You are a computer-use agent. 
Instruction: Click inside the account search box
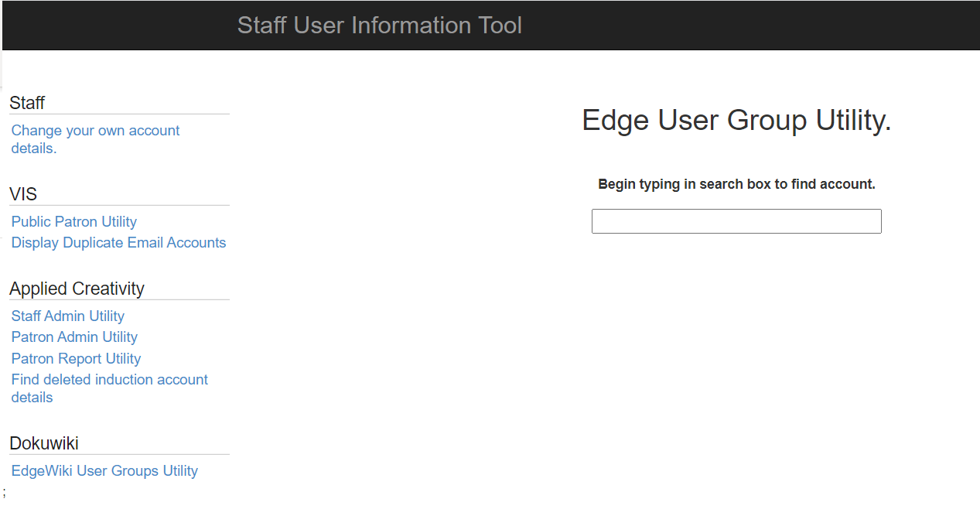coord(736,221)
